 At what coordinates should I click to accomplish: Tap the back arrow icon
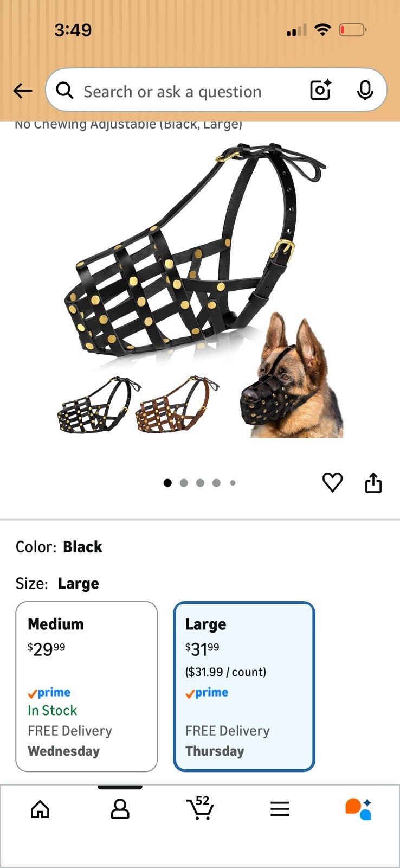[x=23, y=91]
